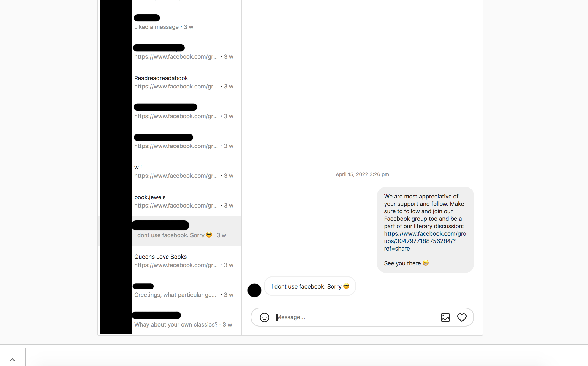Click the sent "We are most appreciative" message
Screen dimensions: 588x366
pos(425,230)
